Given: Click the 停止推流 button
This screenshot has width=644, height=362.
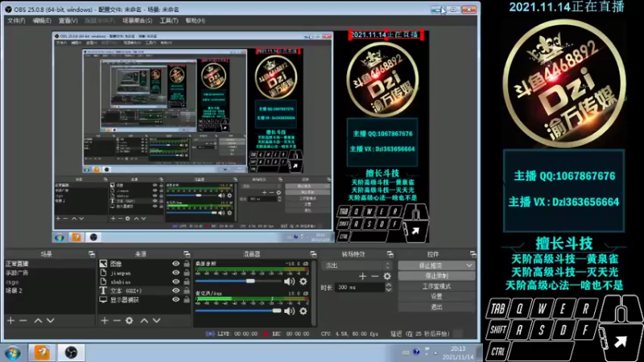Looking at the screenshot, I should pyautogui.click(x=431, y=265).
